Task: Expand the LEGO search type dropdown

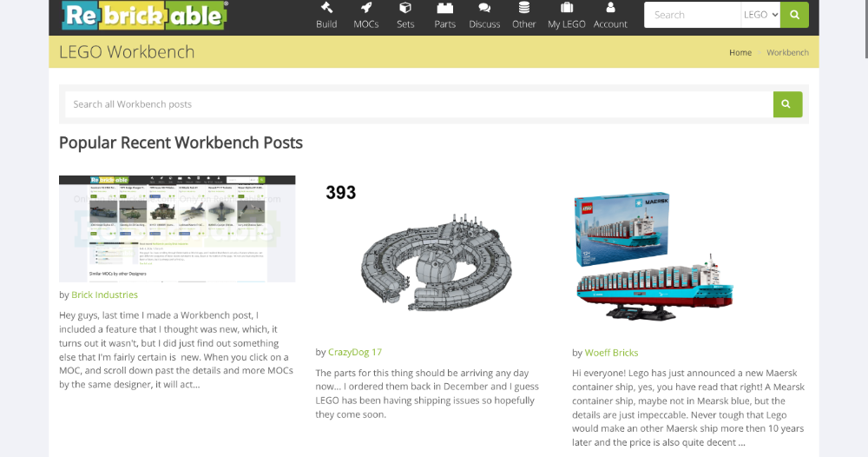Action: click(x=760, y=15)
